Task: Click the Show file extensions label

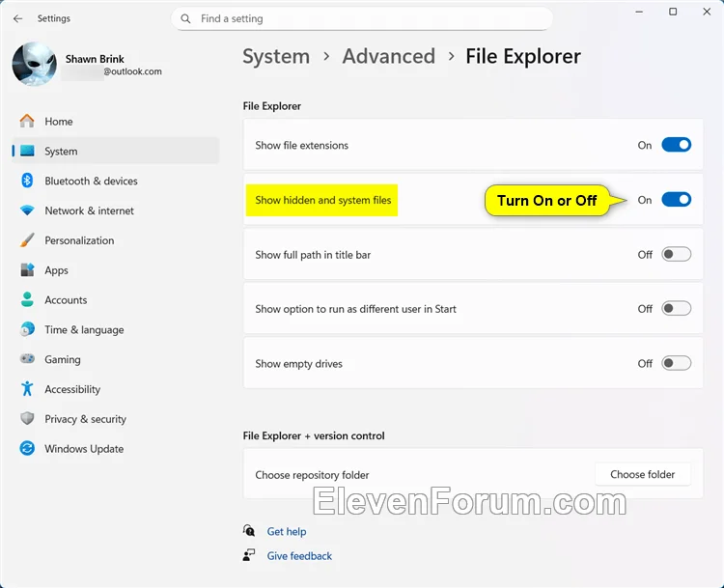Action: pyautogui.click(x=301, y=146)
